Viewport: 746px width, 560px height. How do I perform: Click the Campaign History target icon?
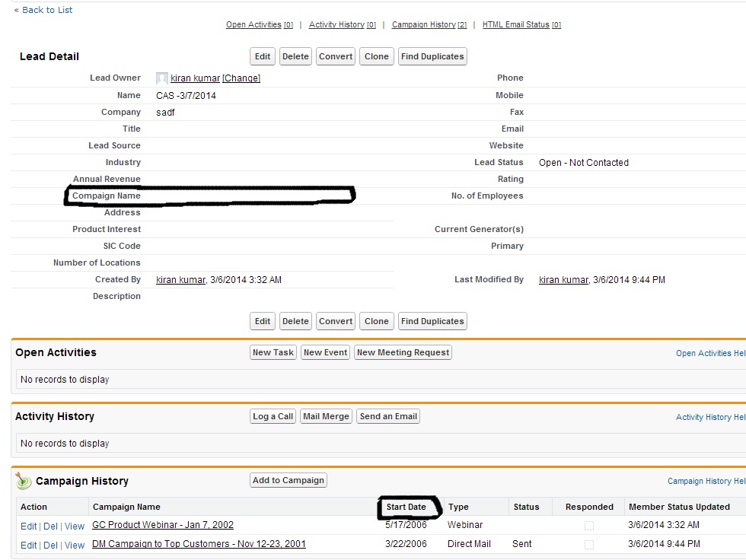tap(22, 481)
